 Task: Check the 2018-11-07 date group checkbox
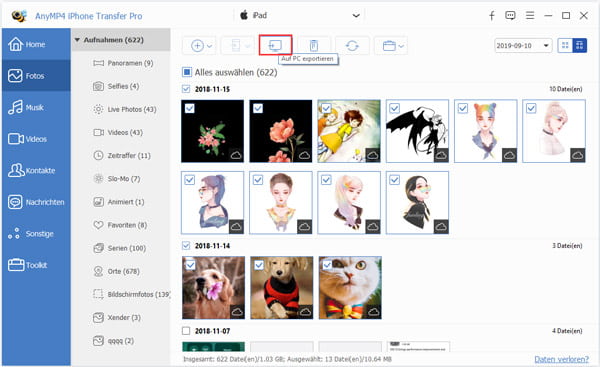pyautogui.click(x=186, y=331)
